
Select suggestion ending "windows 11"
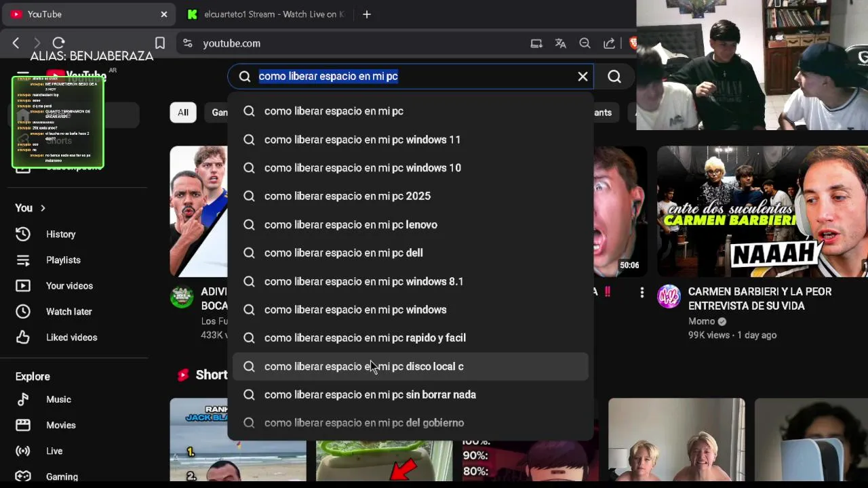click(410, 140)
